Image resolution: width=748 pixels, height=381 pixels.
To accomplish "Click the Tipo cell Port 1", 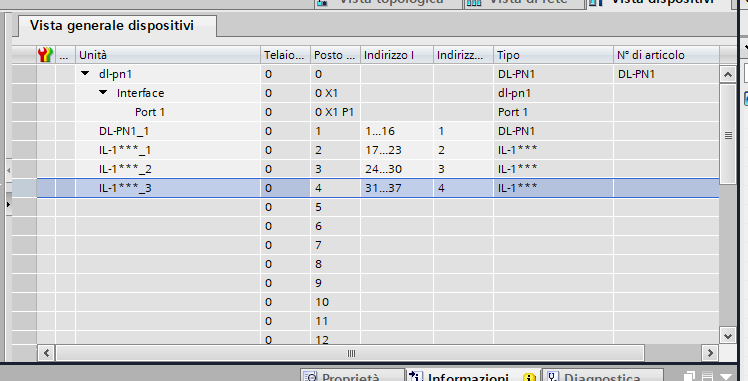I will tap(553, 112).
